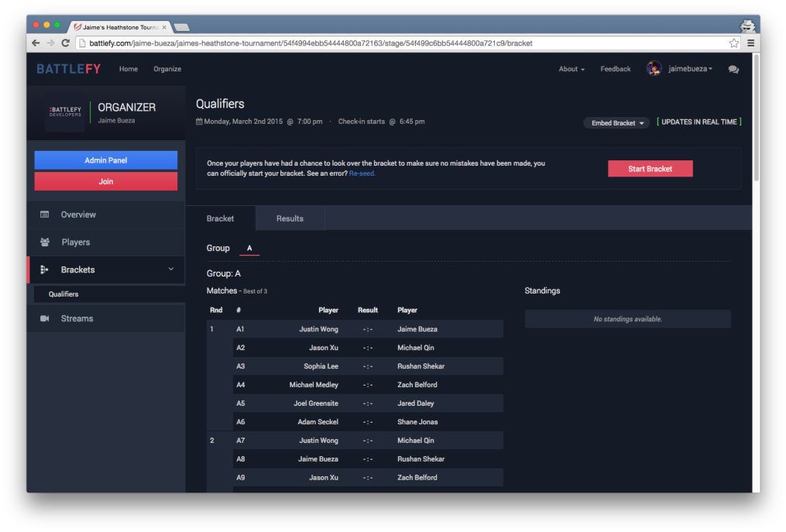Close the Hearthstone tournament browser tab
The image size is (786, 532).
[164, 27]
